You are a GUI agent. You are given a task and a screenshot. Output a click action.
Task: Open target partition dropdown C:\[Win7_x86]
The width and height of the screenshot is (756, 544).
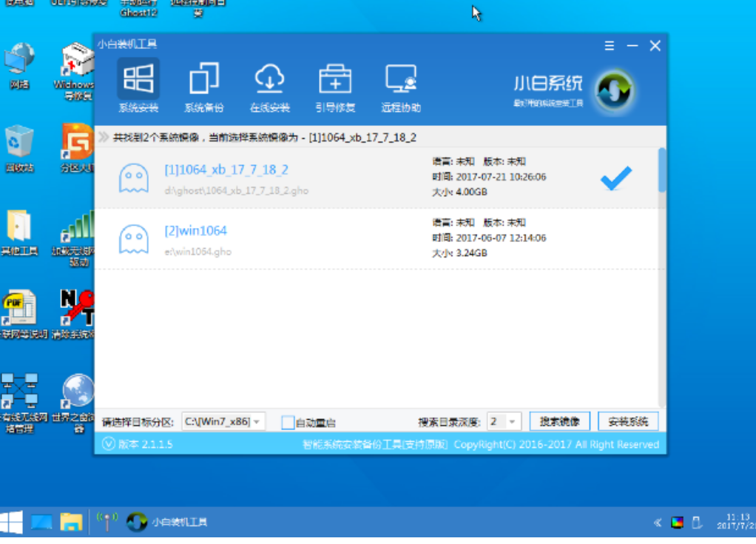point(223,422)
